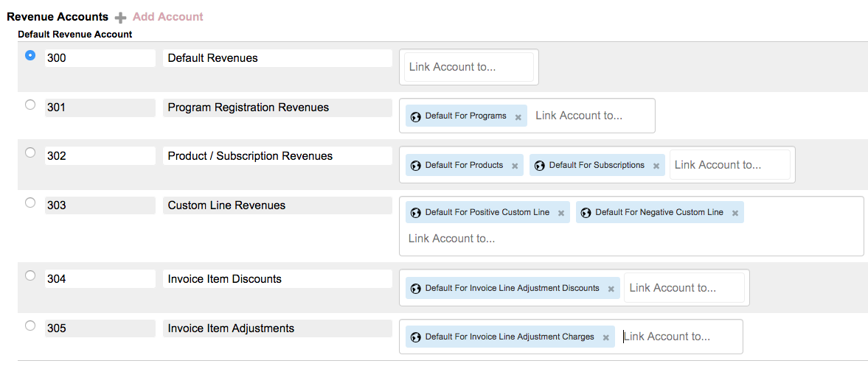Select account 301 as default revenue account

pos(30,104)
